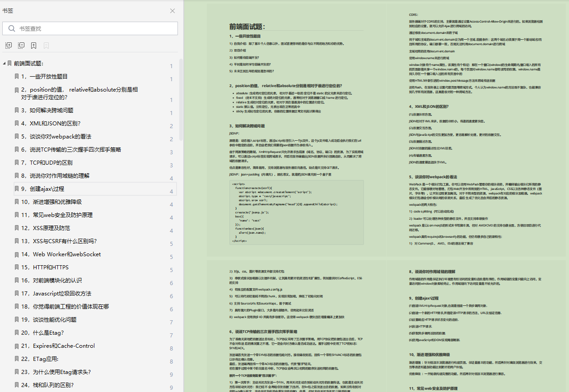Click the magnifier icon in bookmark search

(11, 28)
